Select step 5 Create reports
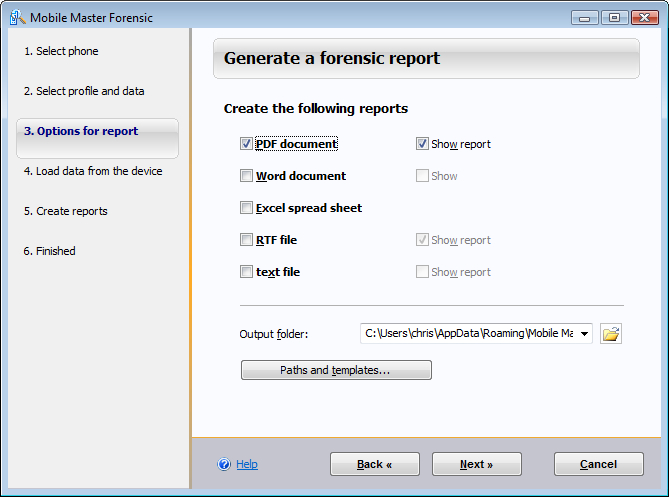The image size is (669, 497). pos(66,211)
